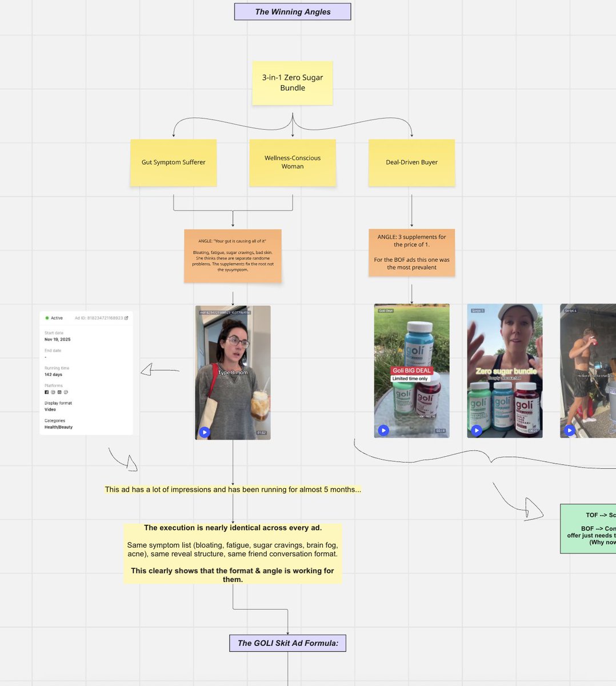This screenshot has height=686, width=616.
Task: Select the 3-in-1 Zero Sugar Bundle sticky note
Action: click(x=293, y=83)
